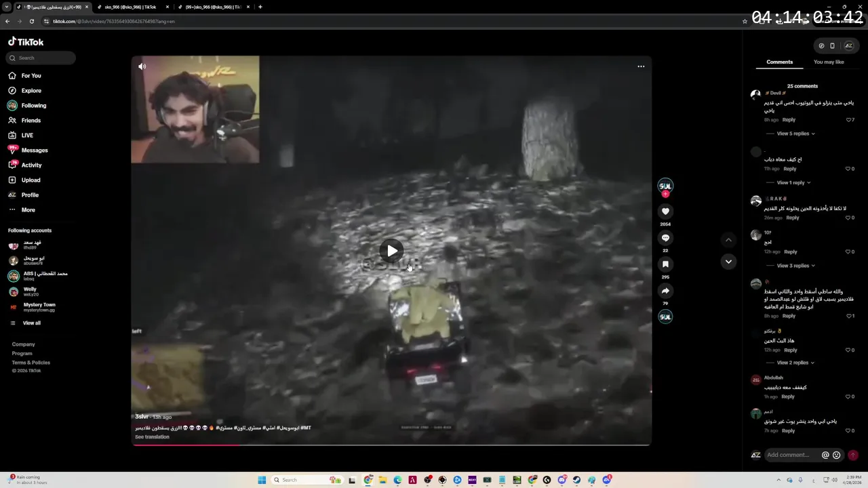Viewport: 868px width, 488px height.
Task: Open the coins icon at top right
Action: point(821,46)
